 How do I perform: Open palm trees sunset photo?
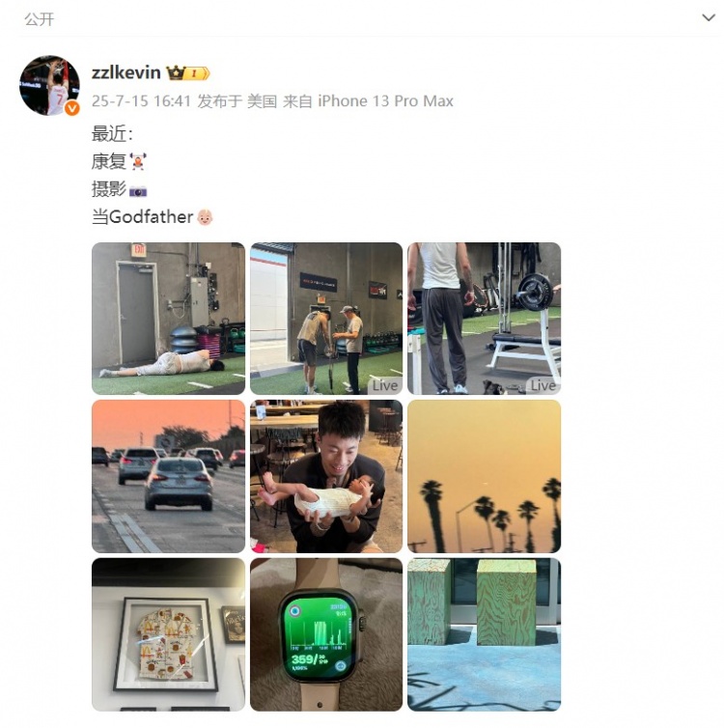pos(484,476)
